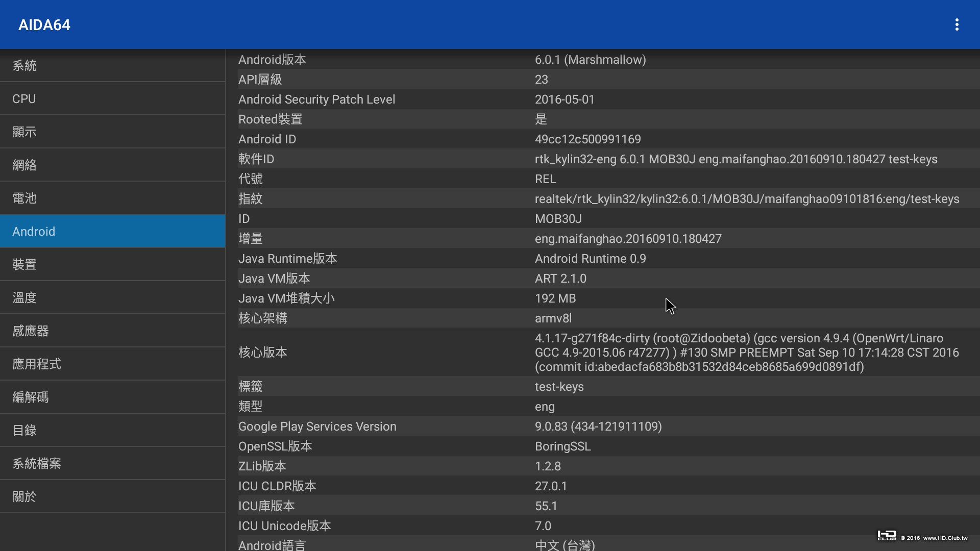The height and width of the screenshot is (551, 980).
Task: Select the 指紋 value starting realtek/rtk_kylin32
Action: [x=747, y=199]
